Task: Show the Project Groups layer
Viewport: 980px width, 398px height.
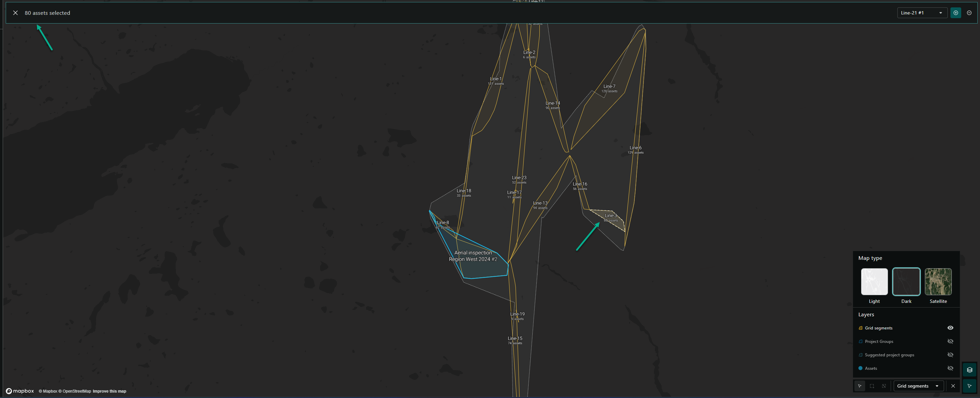Action: (x=950, y=342)
